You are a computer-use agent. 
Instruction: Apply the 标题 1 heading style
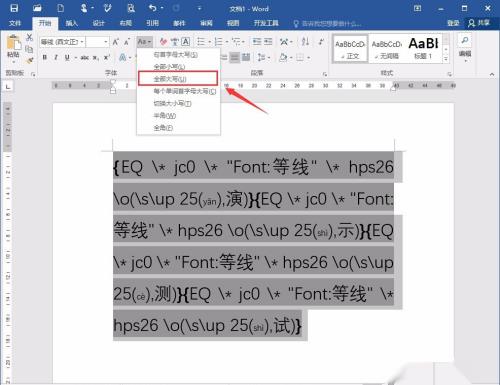(x=423, y=48)
